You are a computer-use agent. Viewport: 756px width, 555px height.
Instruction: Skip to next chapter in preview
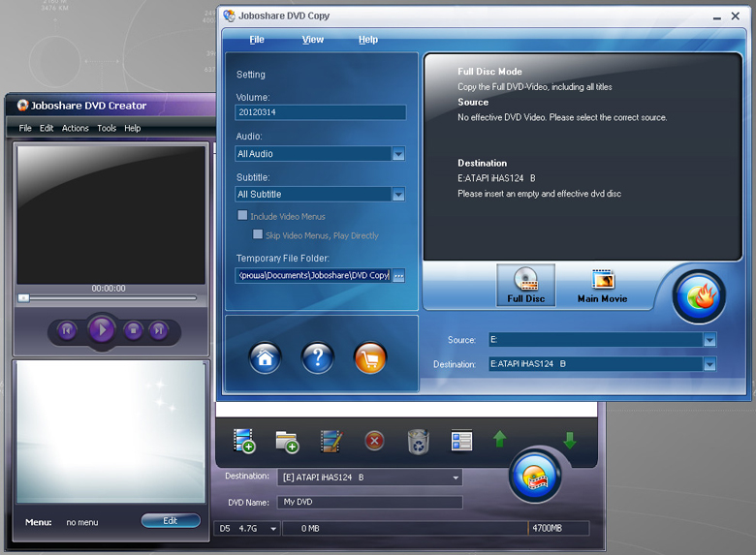click(158, 330)
